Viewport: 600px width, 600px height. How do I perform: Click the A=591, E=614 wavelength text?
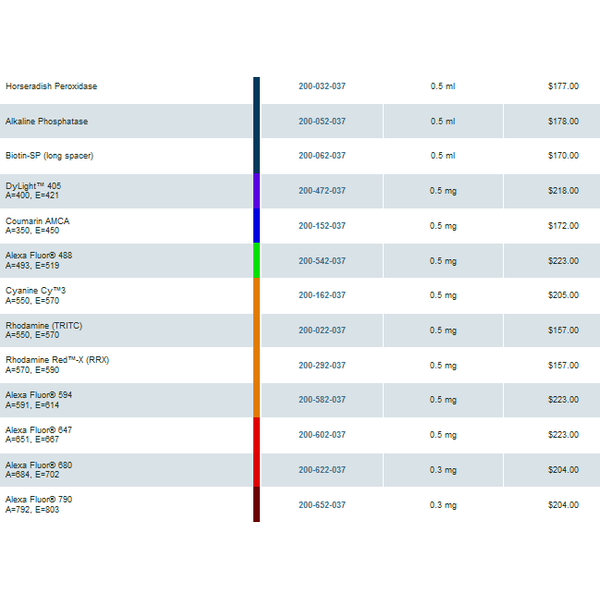[x=32, y=405]
